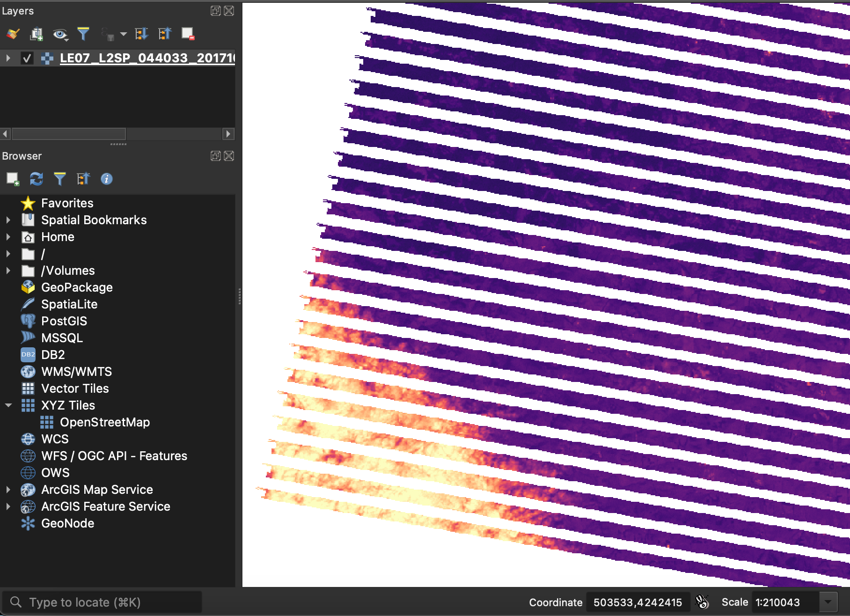Click Enable Properties Widget info icon
The height and width of the screenshot is (616, 850).
tap(107, 179)
